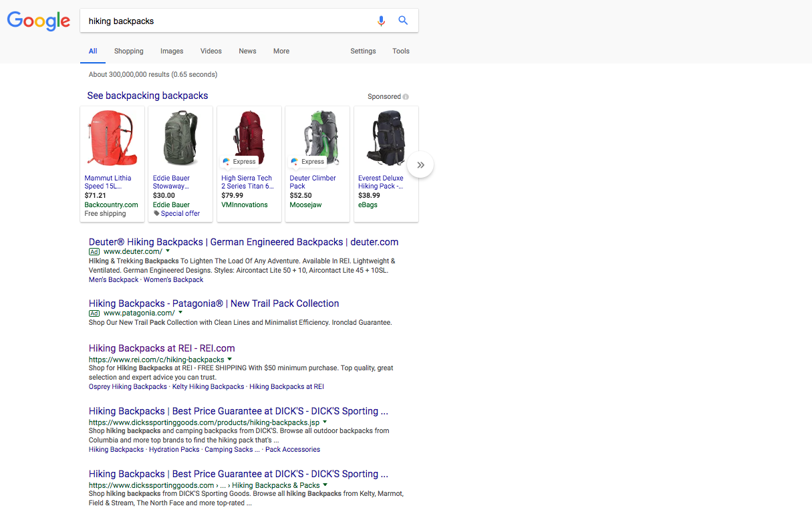
Task: Click the $38.99 price
Action: 369,196
